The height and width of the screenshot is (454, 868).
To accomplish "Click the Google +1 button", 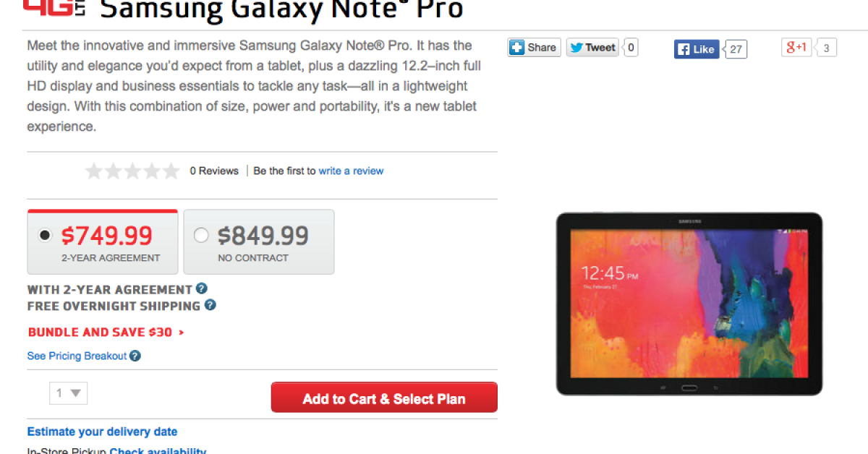I will (x=797, y=48).
